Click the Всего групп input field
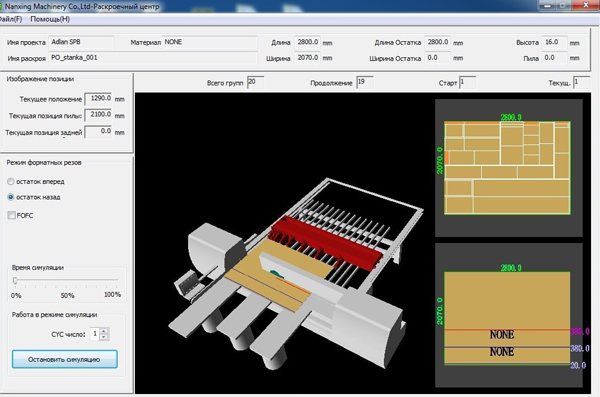The width and height of the screenshot is (600, 397). 256,82
